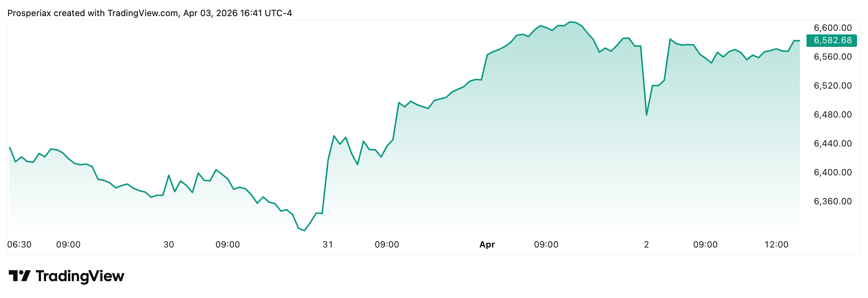Select the 06:30 time axis marker
The height and width of the screenshot is (298, 868).
19,245
